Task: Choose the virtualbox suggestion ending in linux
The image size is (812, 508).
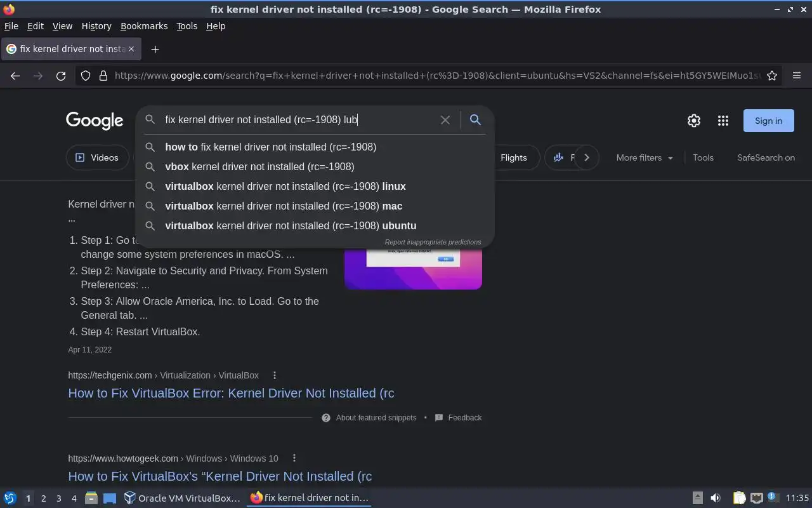Action: (315, 186)
